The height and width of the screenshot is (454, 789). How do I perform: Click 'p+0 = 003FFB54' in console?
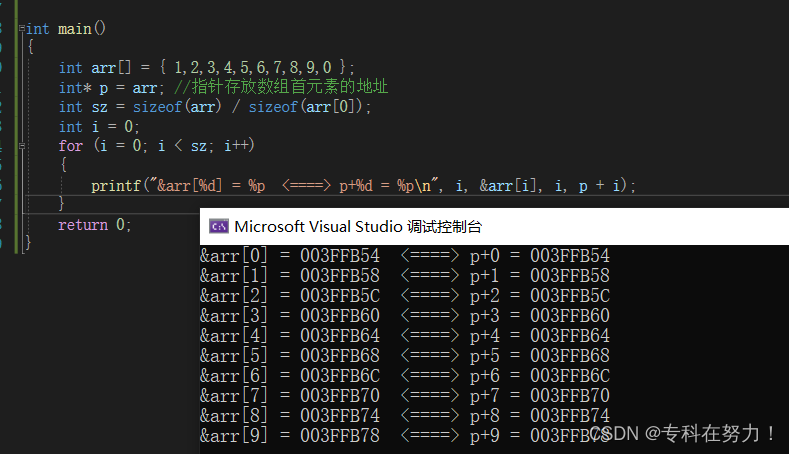539,256
